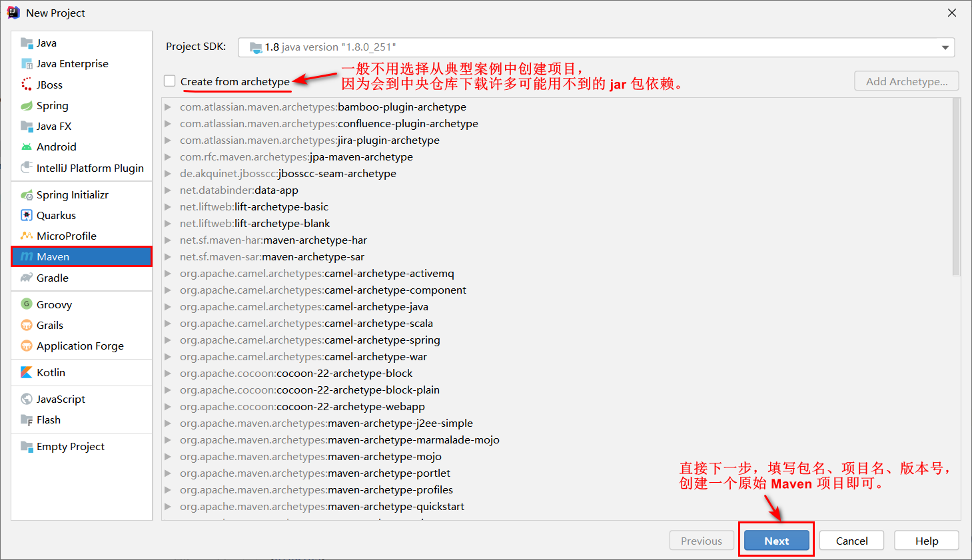Click the Add Archetype button
The height and width of the screenshot is (560, 972).
click(x=907, y=81)
